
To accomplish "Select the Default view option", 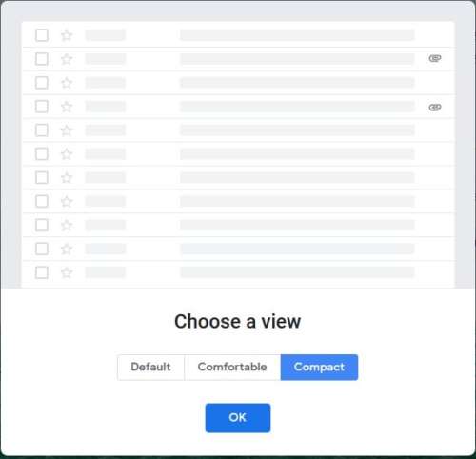I will coord(150,367).
